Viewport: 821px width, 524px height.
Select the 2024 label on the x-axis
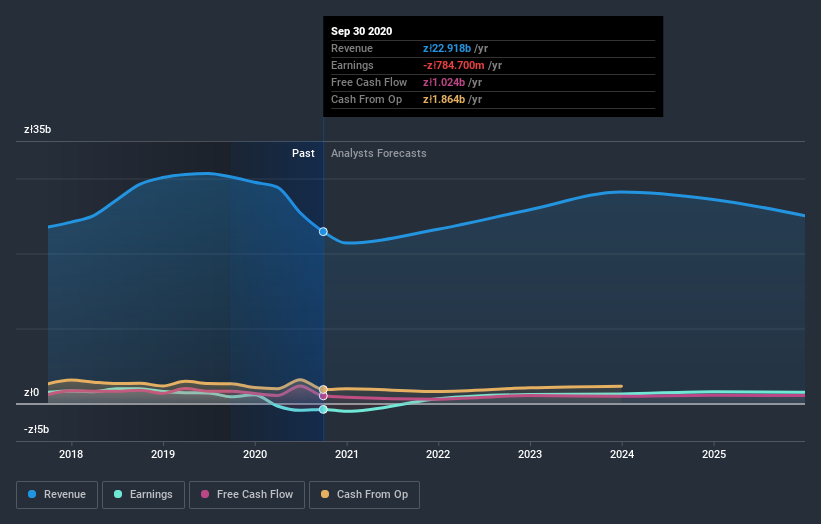coord(622,454)
